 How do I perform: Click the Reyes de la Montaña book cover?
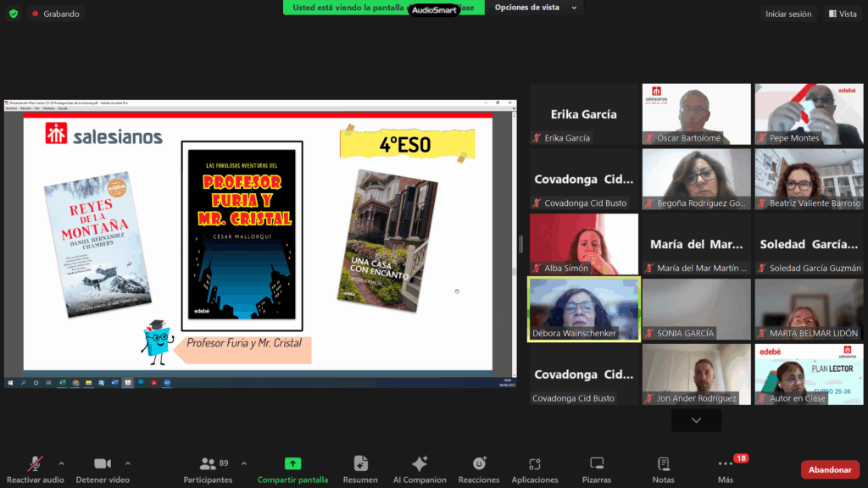[97, 244]
